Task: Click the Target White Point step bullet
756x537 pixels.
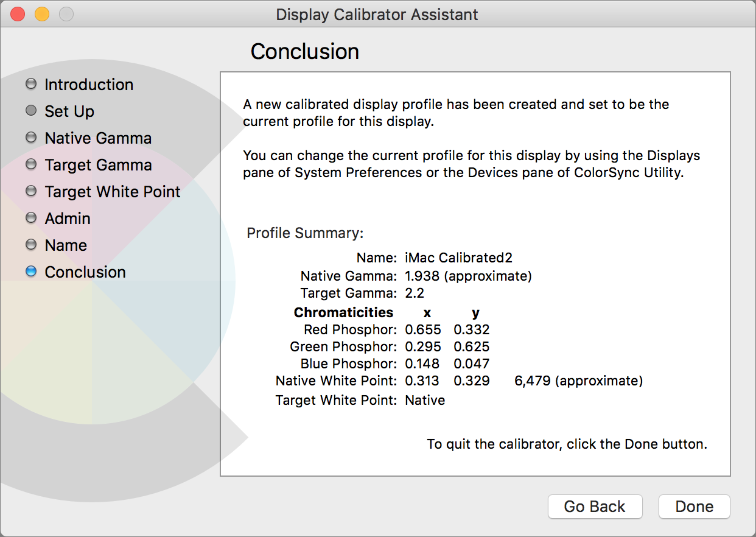Action: [x=31, y=191]
